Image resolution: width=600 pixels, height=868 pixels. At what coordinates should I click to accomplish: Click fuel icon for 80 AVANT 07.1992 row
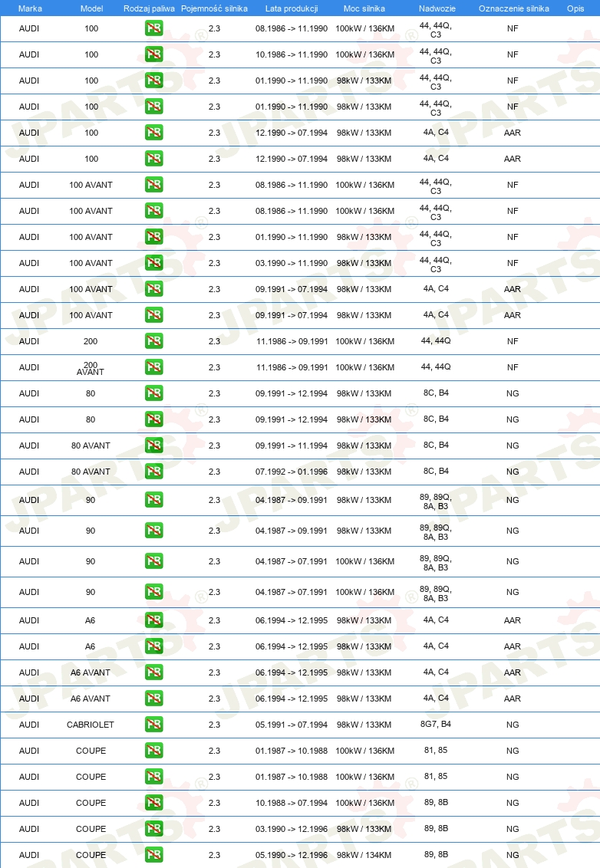(154, 472)
